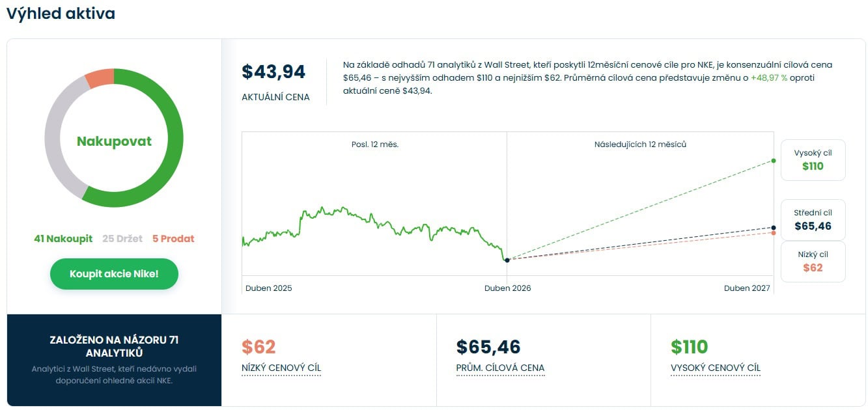
Task: Click the current price dot at Duben 2026
Action: click(507, 260)
